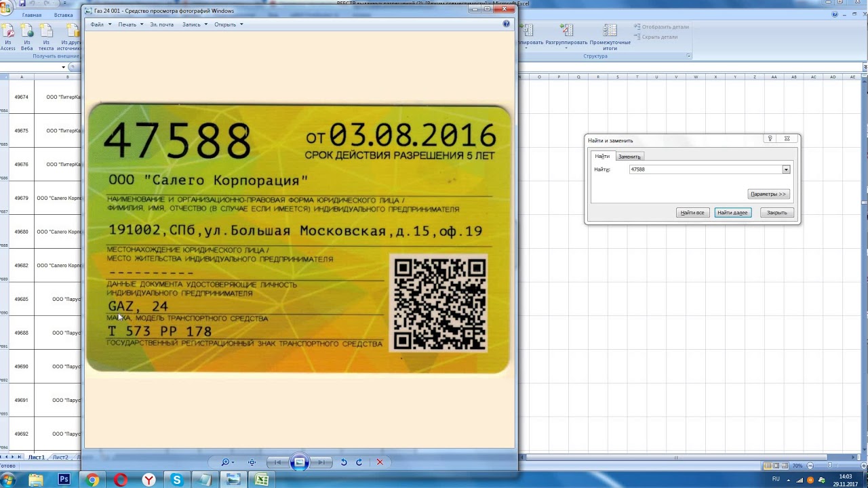The image size is (868, 488).
Task: Click the Найти все button
Action: point(692,213)
